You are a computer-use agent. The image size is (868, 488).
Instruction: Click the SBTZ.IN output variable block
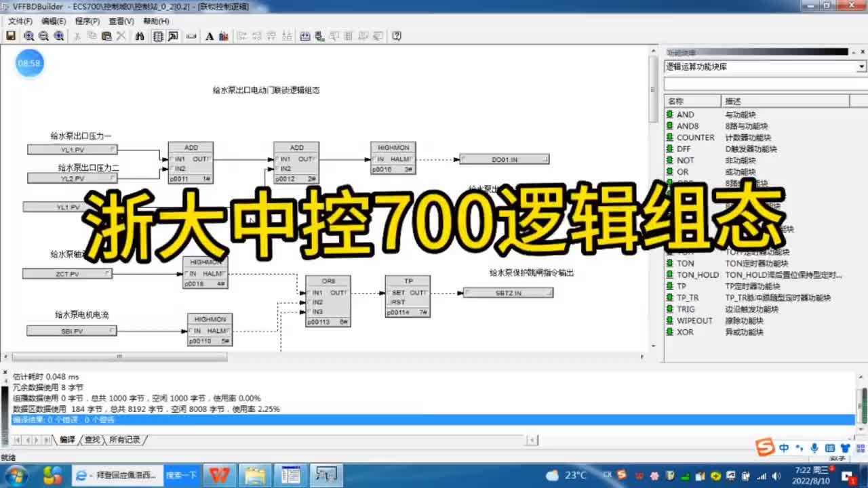tap(508, 293)
